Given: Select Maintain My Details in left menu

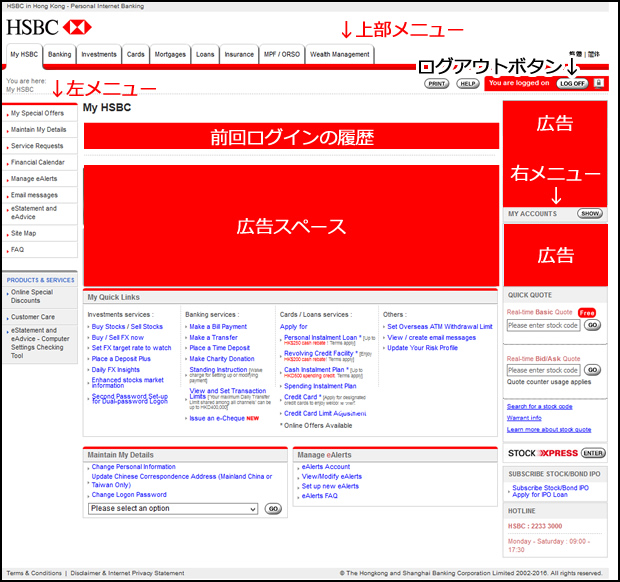Looking at the screenshot, I should 38,129.
